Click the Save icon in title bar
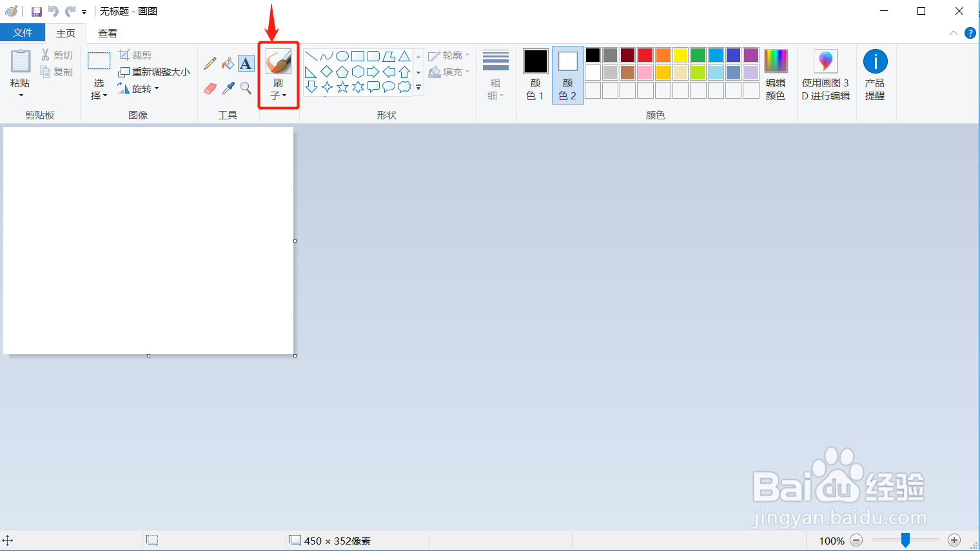Viewport: 980px width, 551px height. [x=37, y=12]
